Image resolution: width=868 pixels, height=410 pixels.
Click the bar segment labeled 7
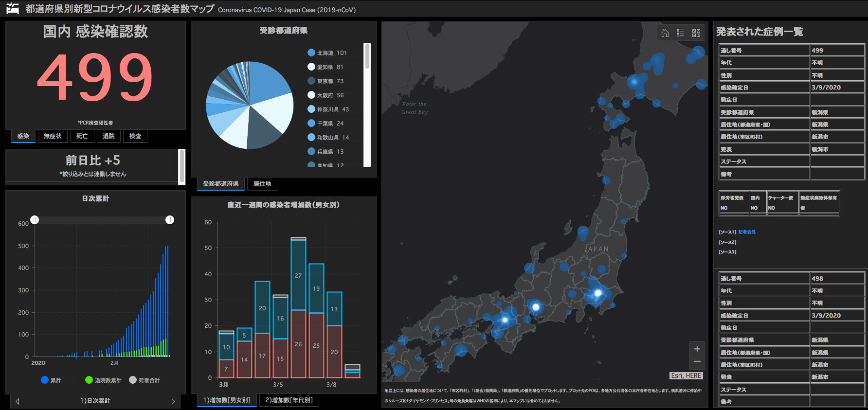point(226,369)
